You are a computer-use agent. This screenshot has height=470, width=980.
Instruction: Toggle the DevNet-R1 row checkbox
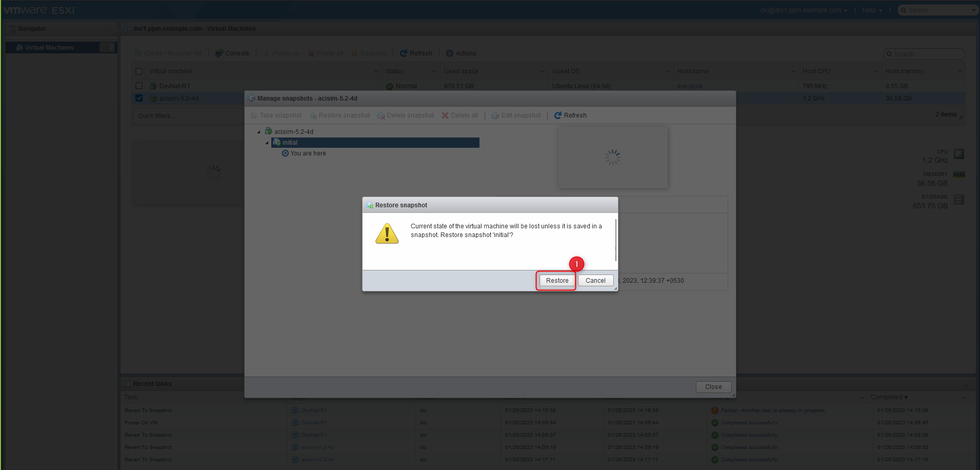click(139, 86)
